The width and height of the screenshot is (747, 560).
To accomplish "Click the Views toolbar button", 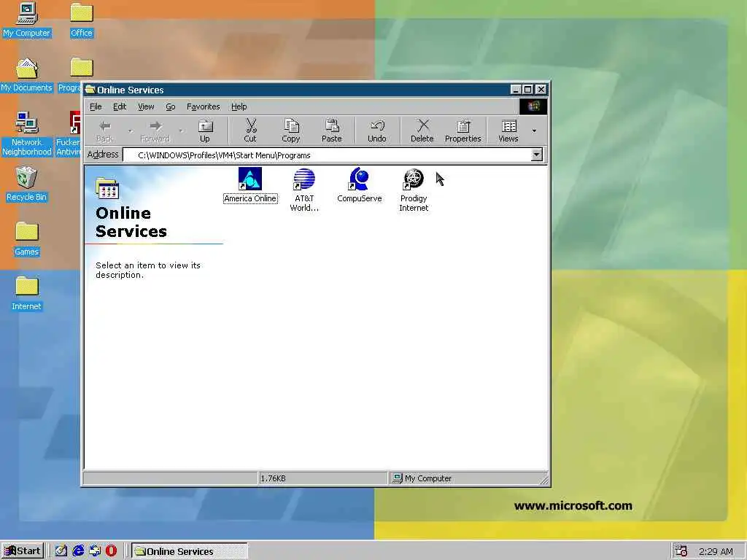I will click(508, 131).
